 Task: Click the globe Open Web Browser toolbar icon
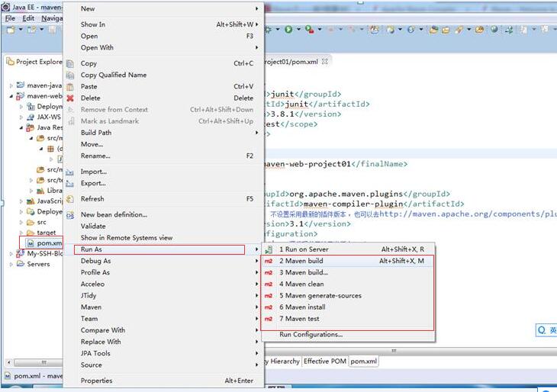tap(494, 30)
